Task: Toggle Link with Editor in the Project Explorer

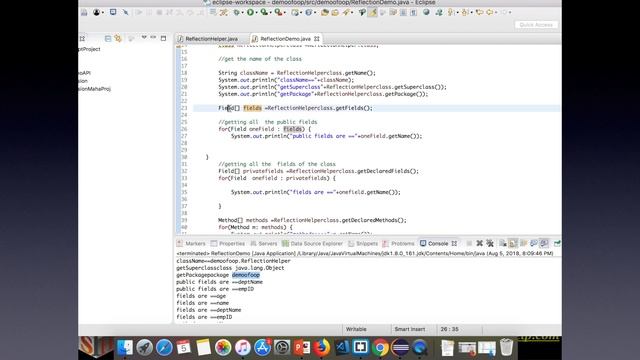Action: click(x=118, y=38)
